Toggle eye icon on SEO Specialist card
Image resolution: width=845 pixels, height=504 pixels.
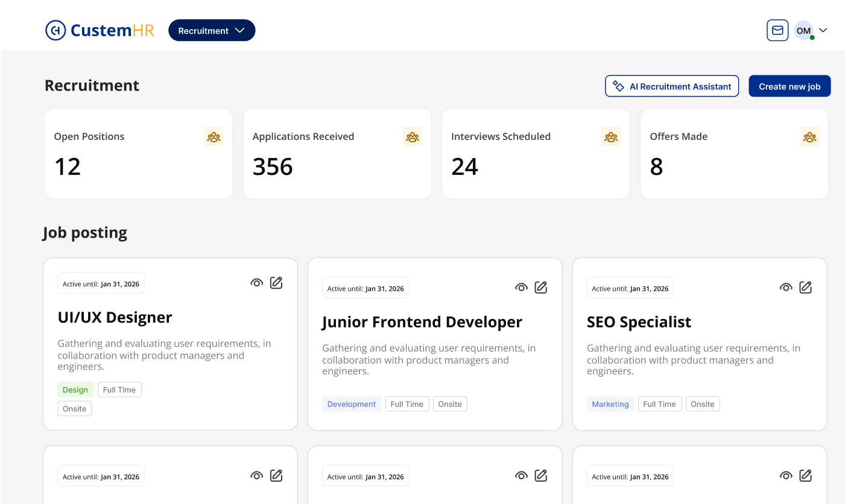[785, 288]
